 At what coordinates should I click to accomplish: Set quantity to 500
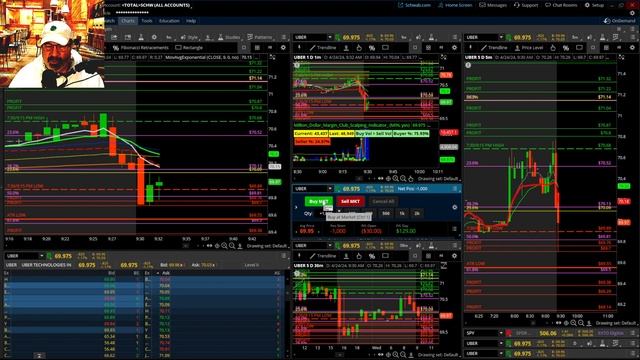click(386, 213)
